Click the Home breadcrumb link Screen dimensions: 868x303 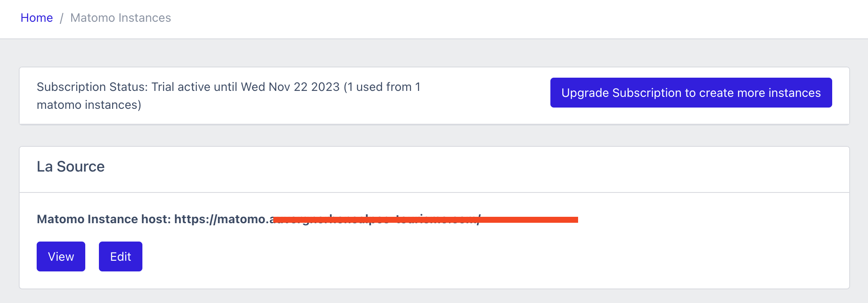(x=37, y=18)
